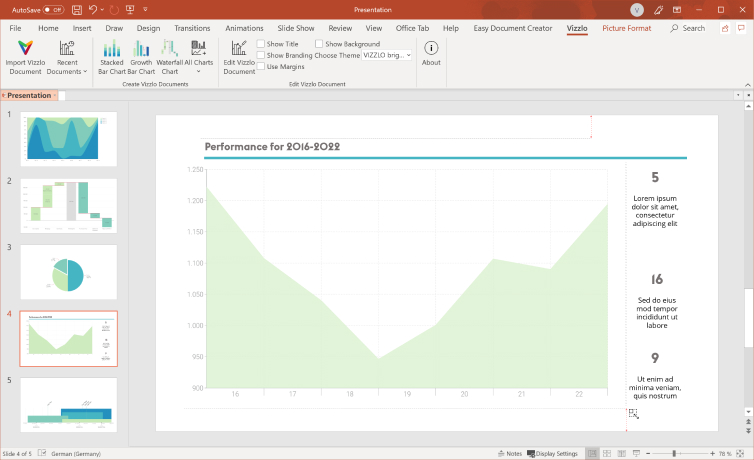The image size is (754, 460).
Task: Start presentation from beginning icon
Action: point(130,10)
